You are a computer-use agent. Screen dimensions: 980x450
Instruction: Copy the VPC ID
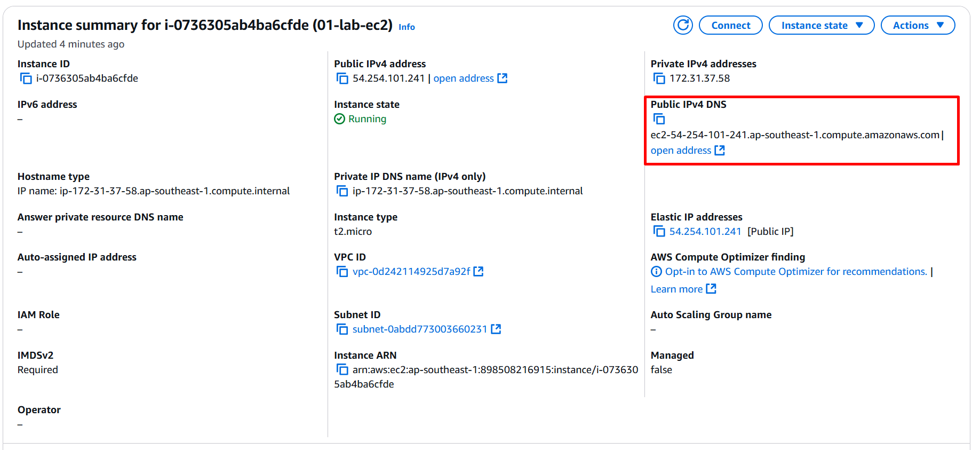coord(342,272)
